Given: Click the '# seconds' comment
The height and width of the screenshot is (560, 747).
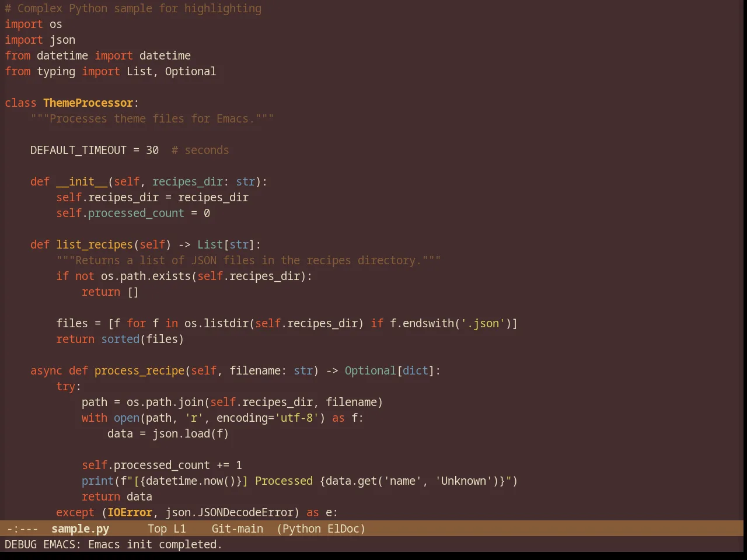Looking at the screenshot, I should pos(200,150).
